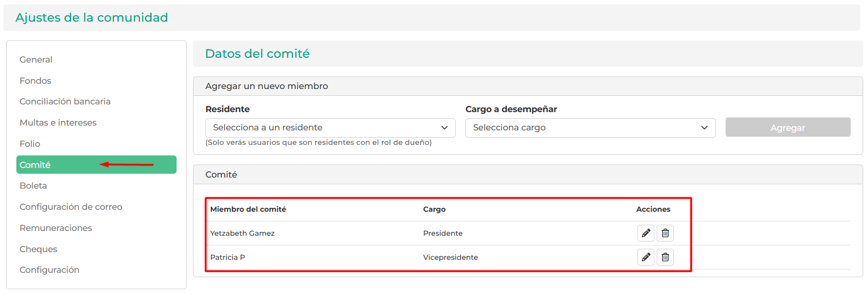Open the Configuración sidebar item
Screen dimensions: 868x294
coord(50,270)
